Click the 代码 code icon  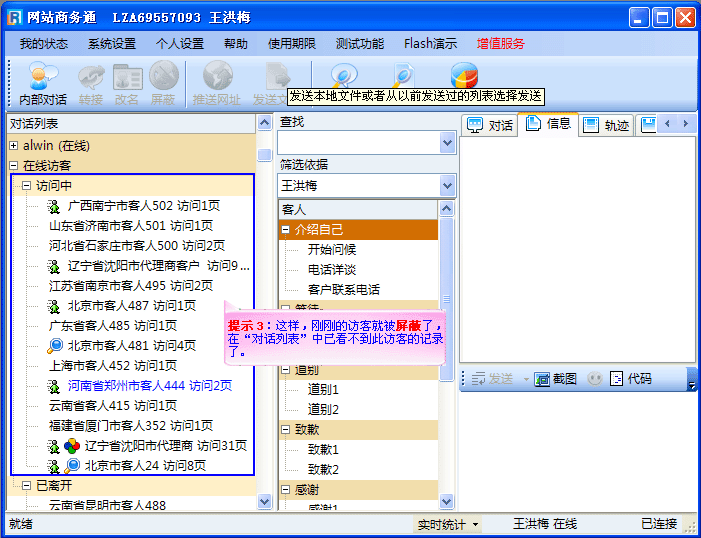631,379
